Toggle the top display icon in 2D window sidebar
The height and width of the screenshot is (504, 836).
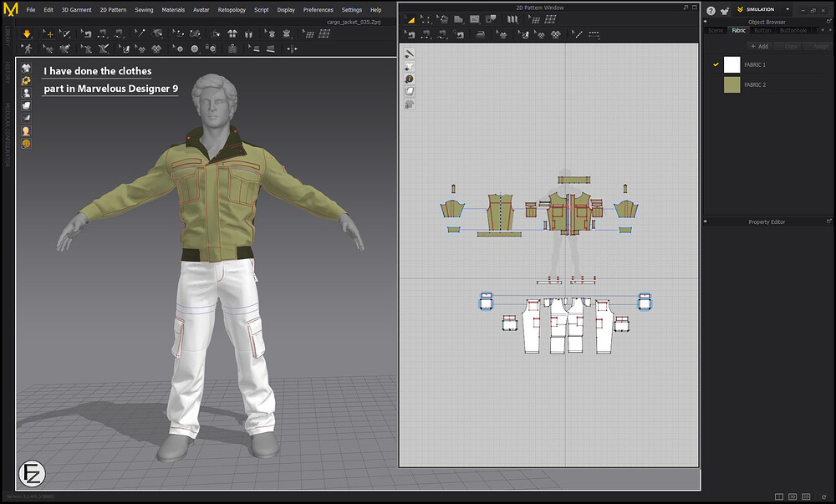tap(409, 53)
